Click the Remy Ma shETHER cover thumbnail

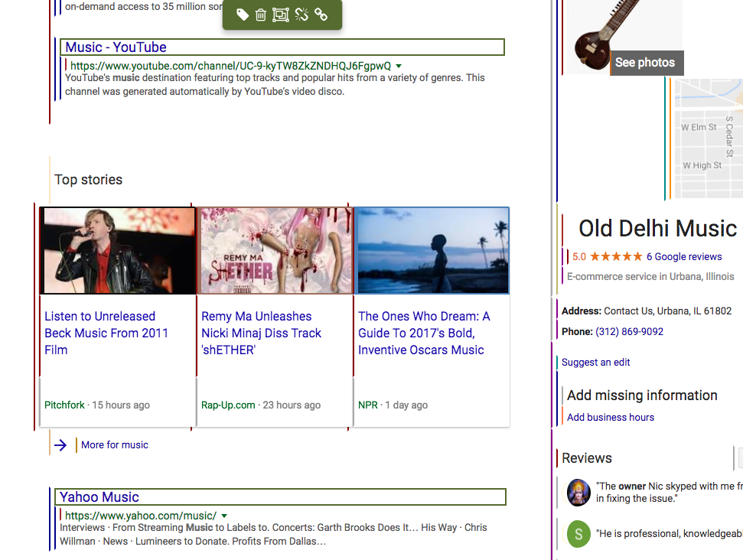[275, 251]
